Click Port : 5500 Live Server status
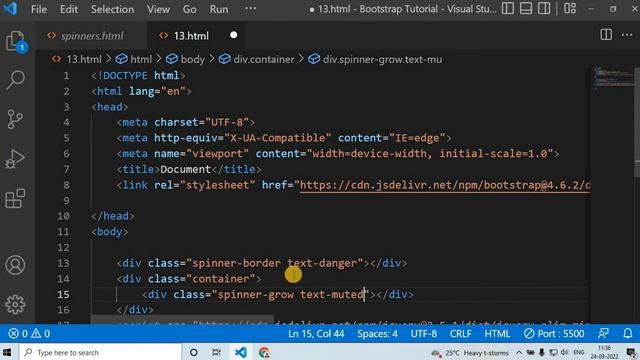640x360 pixels. [554, 333]
